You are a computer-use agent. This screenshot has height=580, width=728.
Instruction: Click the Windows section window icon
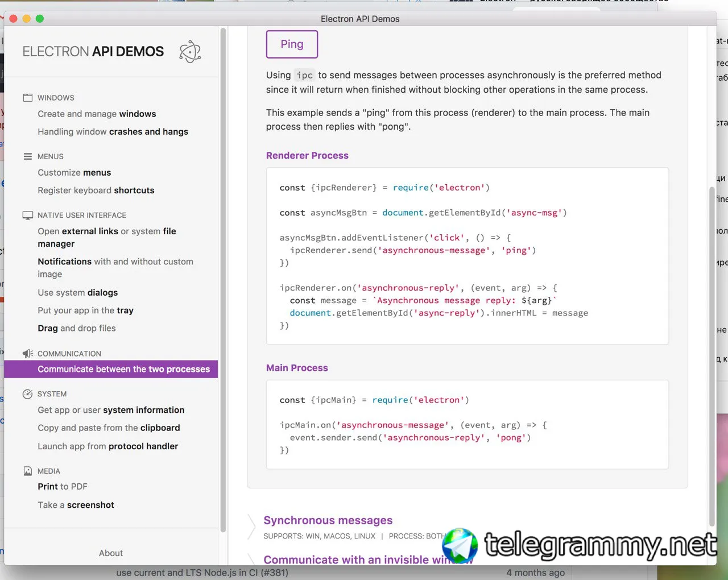click(x=27, y=98)
